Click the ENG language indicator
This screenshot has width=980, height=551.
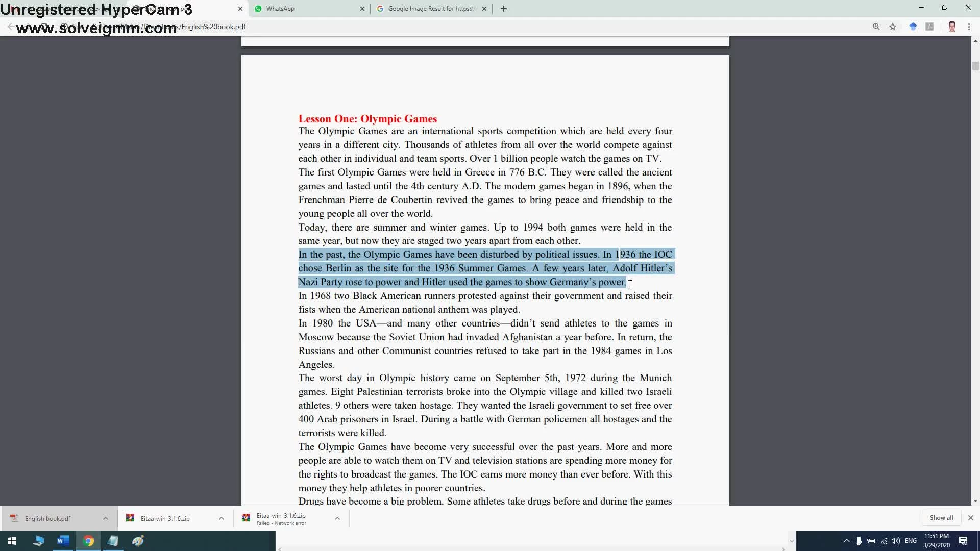(911, 541)
